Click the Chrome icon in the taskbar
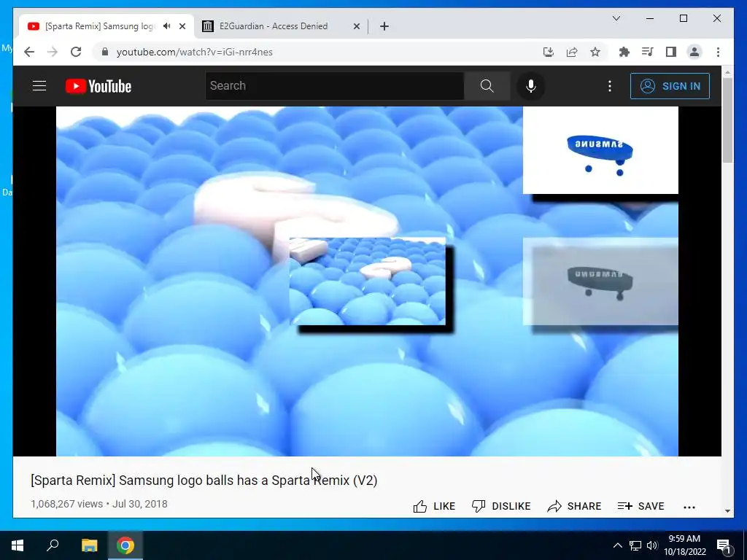Viewport: 747px width, 560px height. pyautogui.click(x=125, y=545)
